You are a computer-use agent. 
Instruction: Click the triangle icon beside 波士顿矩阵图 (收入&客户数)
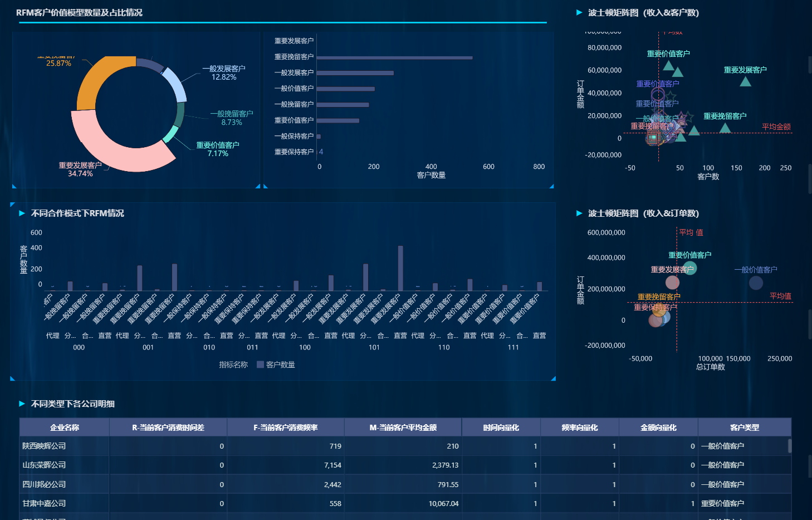(579, 12)
